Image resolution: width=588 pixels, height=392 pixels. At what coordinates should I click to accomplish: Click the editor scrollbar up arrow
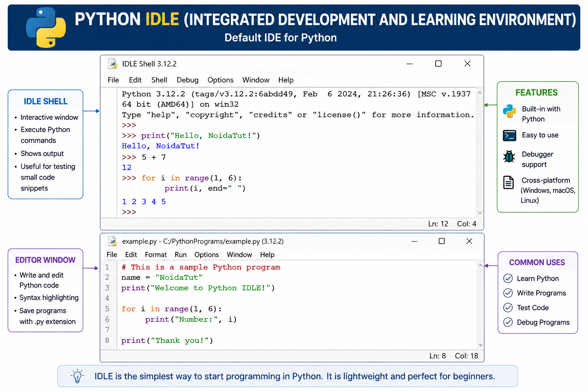coord(480,265)
